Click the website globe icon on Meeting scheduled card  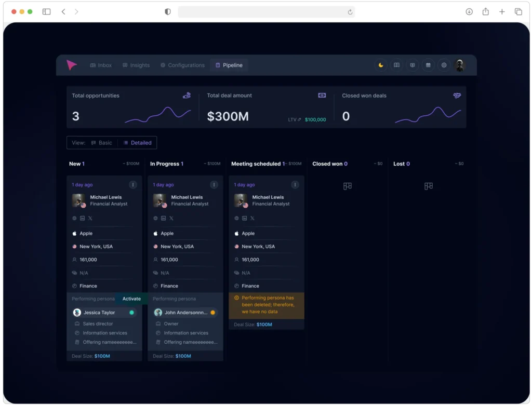236,219
